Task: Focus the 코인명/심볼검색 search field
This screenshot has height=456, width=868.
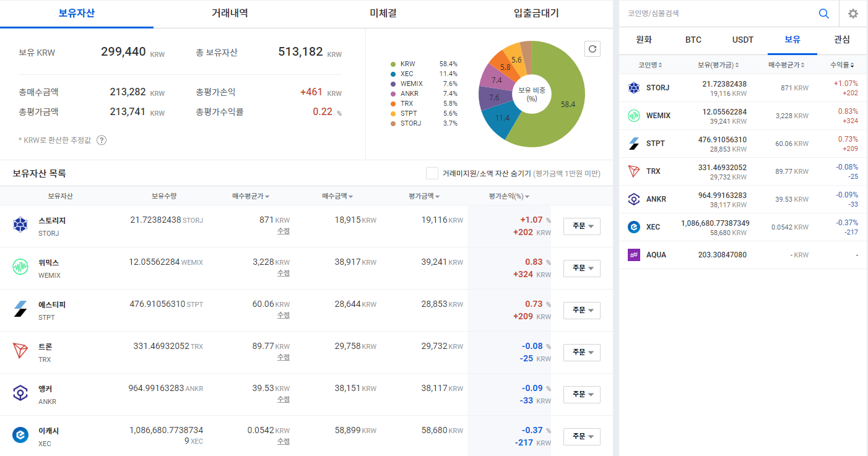Action: pos(718,13)
